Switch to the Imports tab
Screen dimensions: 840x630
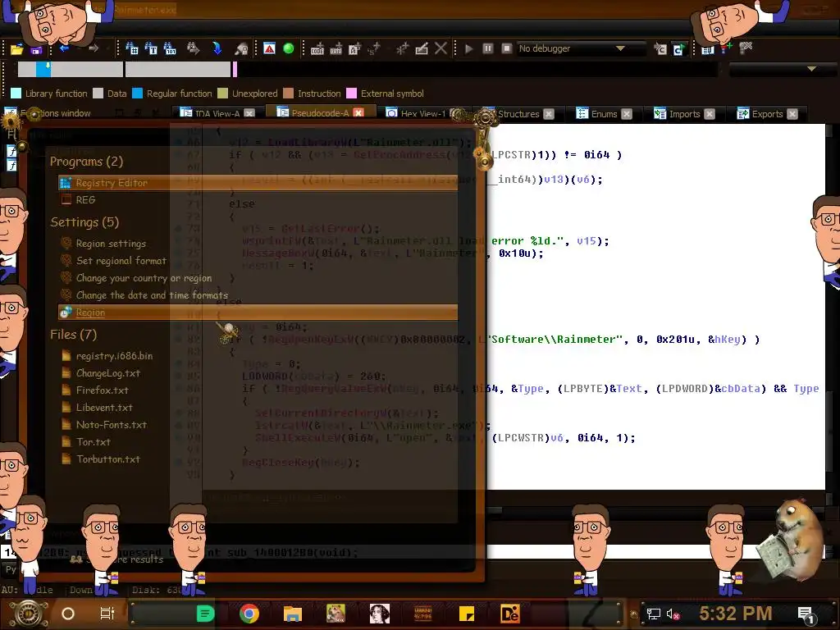pyautogui.click(x=684, y=113)
